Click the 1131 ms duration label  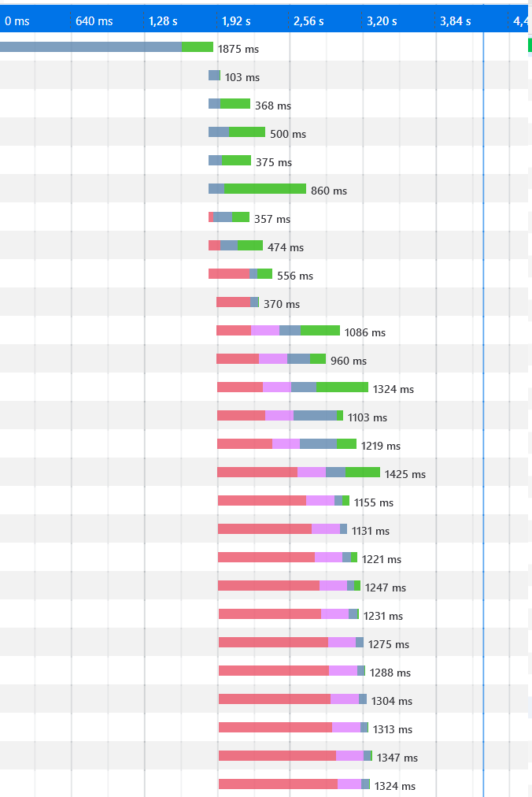[x=371, y=531]
